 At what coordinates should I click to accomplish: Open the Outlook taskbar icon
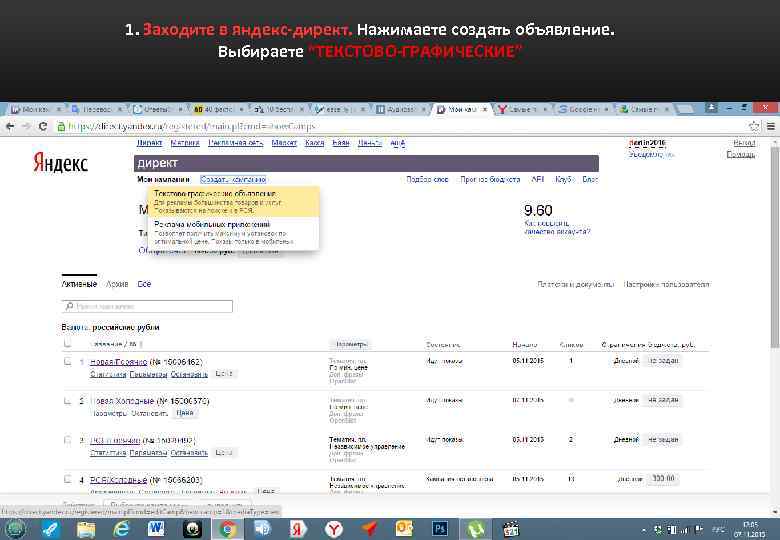point(404,529)
